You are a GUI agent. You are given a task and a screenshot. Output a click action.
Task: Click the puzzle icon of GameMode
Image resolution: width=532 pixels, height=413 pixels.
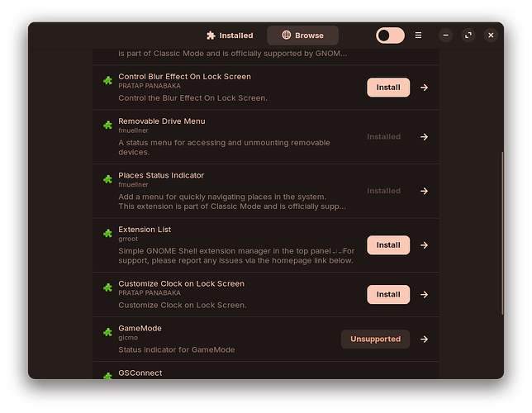click(x=108, y=332)
